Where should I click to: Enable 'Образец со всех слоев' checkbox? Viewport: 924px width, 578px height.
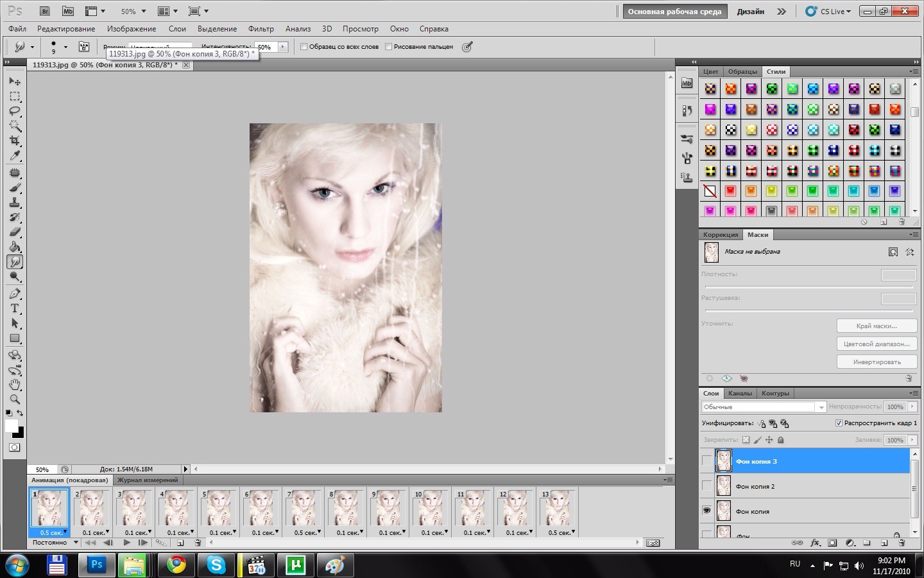pyautogui.click(x=304, y=46)
